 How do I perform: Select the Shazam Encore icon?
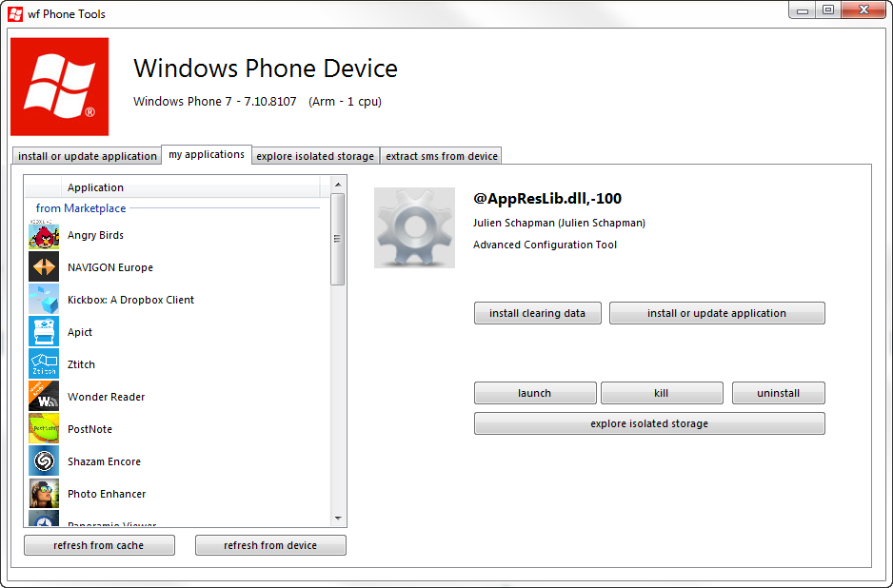tap(42, 461)
